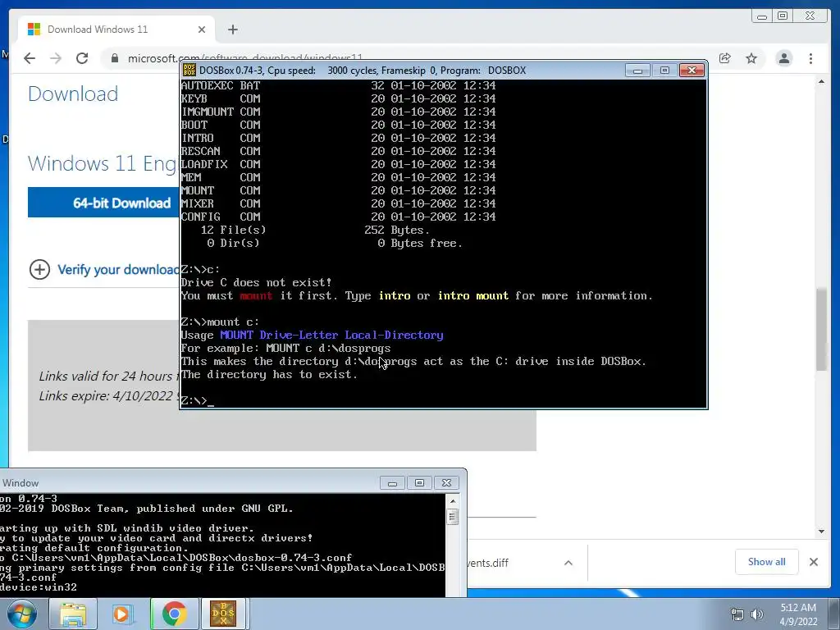Switch to DOSBox in taskbar
840x630 pixels.
tap(223, 614)
